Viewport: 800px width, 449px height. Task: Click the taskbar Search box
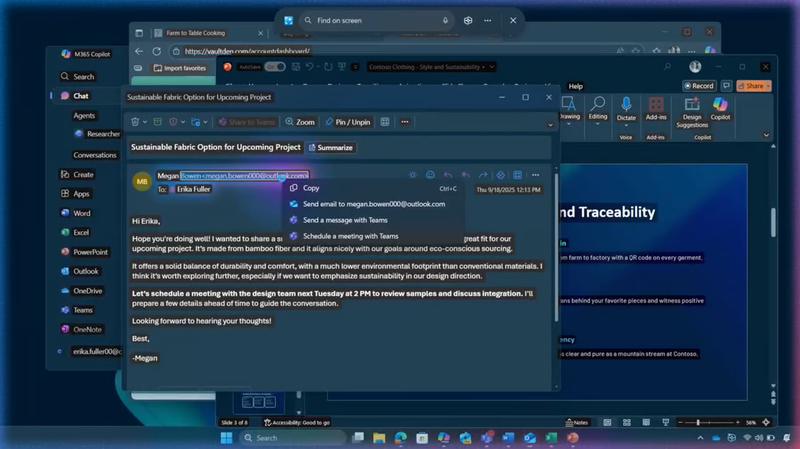(x=292, y=438)
